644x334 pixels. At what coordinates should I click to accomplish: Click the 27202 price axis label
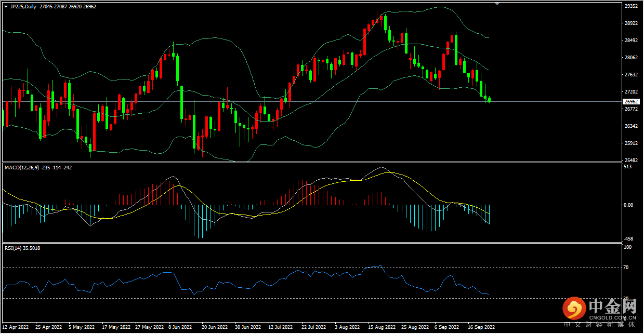tap(631, 92)
